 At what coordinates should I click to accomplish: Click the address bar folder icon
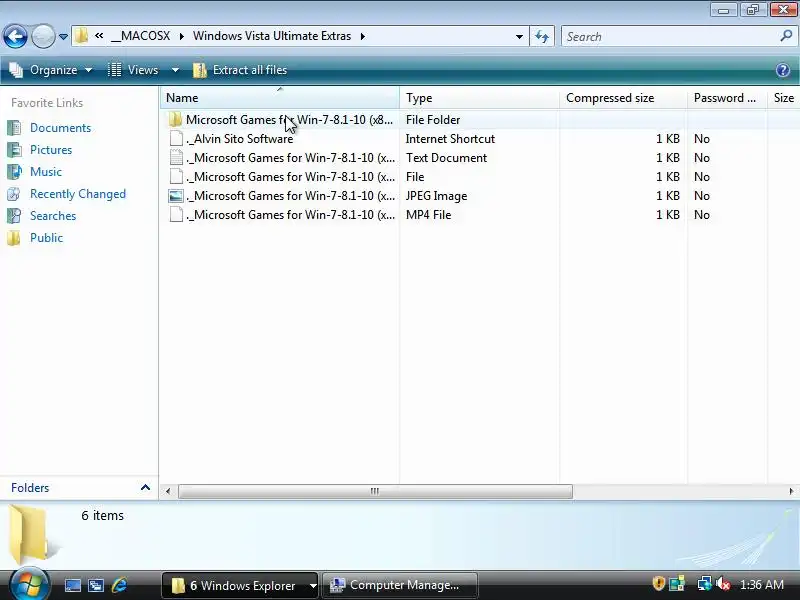tap(81, 36)
